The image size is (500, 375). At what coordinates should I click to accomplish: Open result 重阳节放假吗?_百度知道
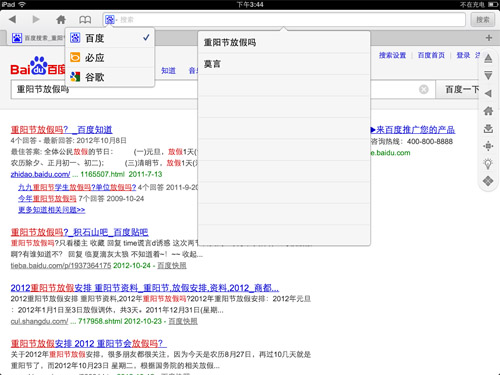pyautogui.click(x=61, y=129)
